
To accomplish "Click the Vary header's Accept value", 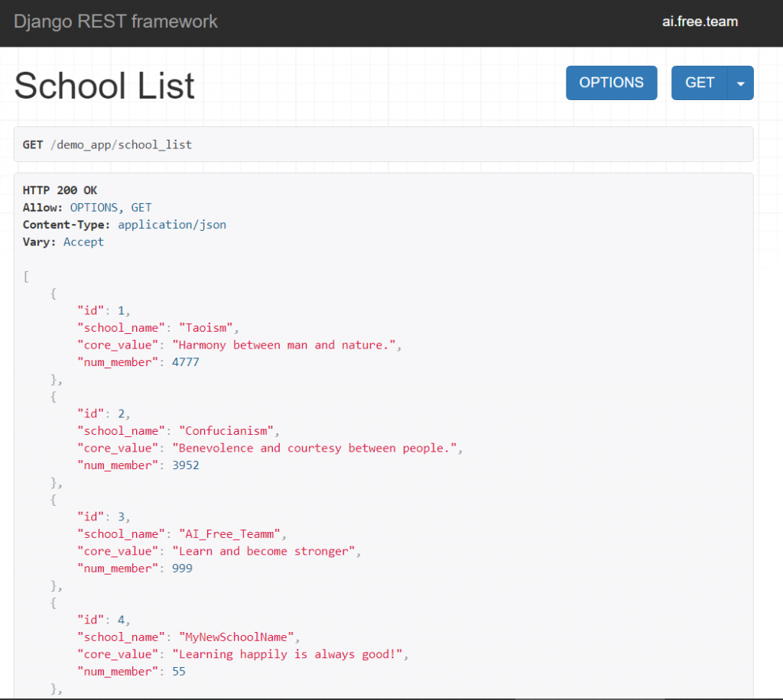I will click(x=83, y=241).
